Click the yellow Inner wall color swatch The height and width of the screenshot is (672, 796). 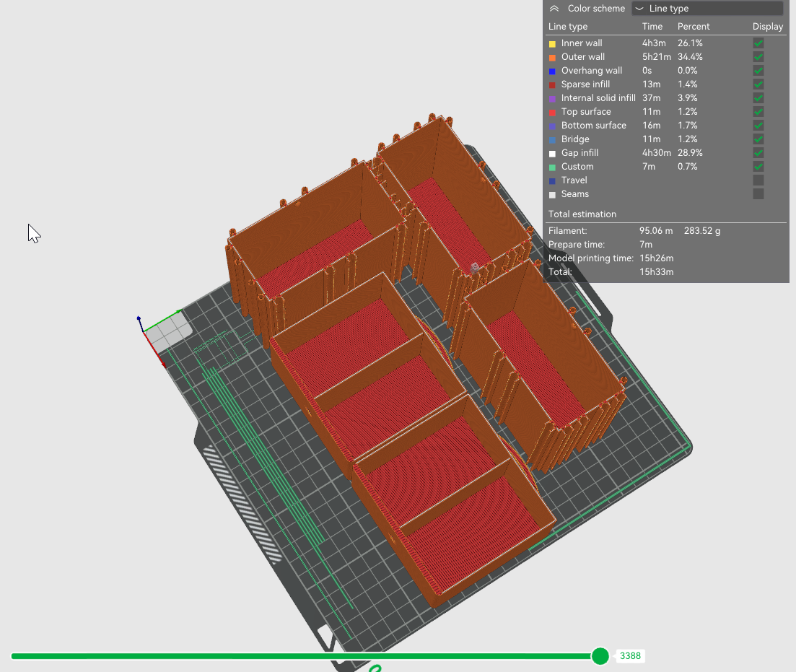pyautogui.click(x=553, y=43)
